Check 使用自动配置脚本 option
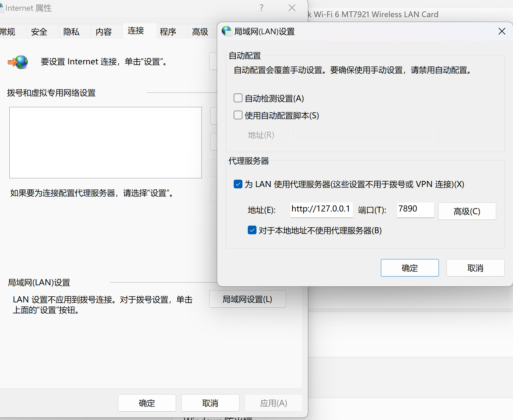The height and width of the screenshot is (420, 513). tap(238, 115)
